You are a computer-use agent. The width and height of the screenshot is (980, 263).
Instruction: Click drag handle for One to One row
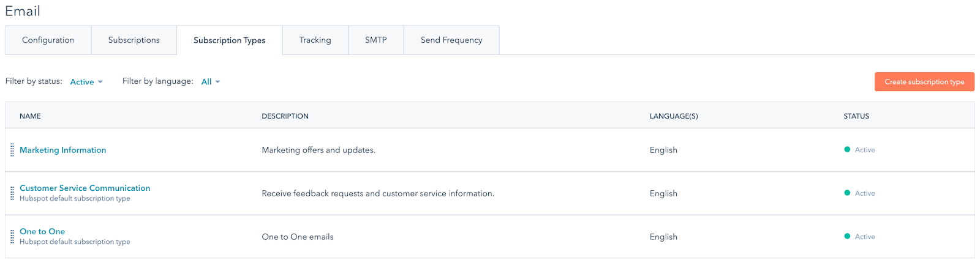point(12,237)
